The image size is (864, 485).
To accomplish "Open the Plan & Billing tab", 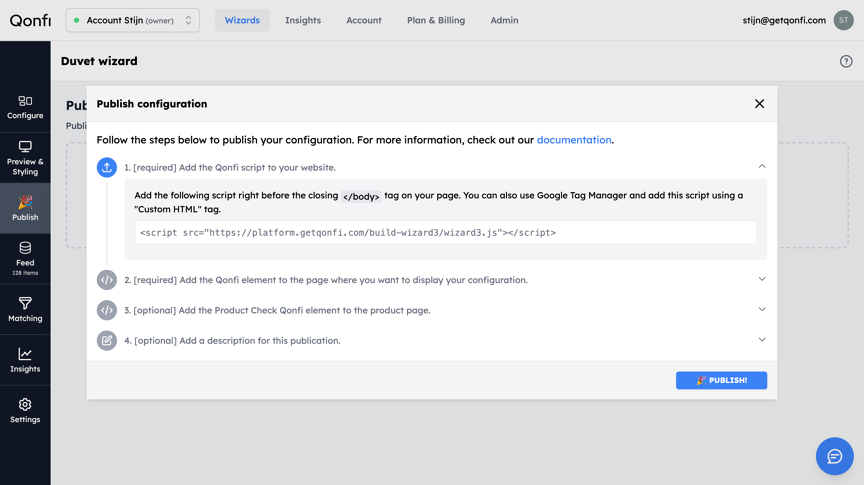I will point(436,20).
